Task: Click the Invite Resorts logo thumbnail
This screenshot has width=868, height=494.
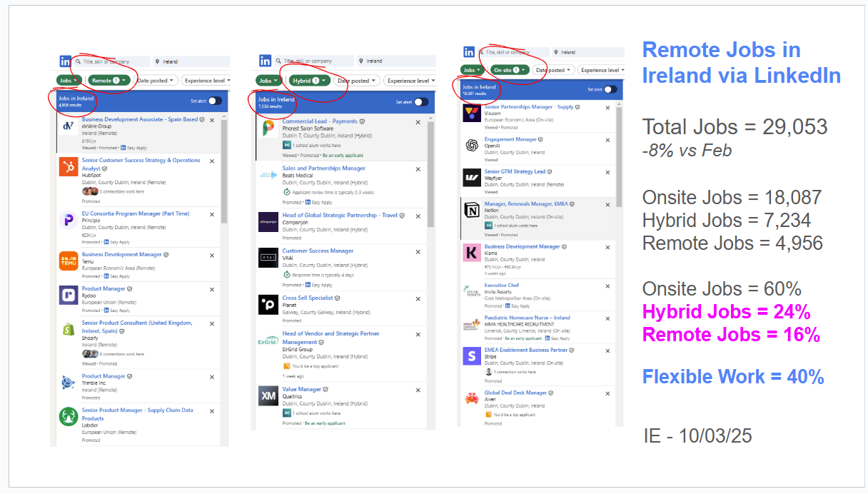Action: pyautogui.click(x=472, y=292)
